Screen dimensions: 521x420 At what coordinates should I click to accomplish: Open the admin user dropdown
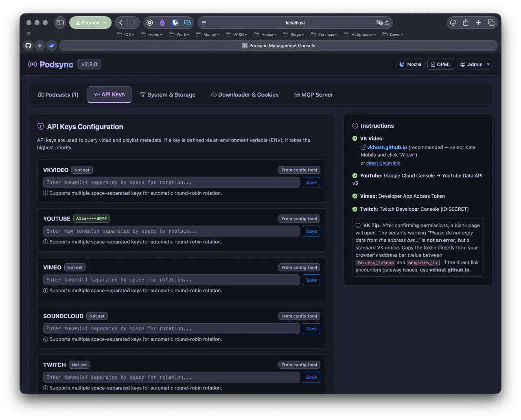pyautogui.click(x=475, y=64)
